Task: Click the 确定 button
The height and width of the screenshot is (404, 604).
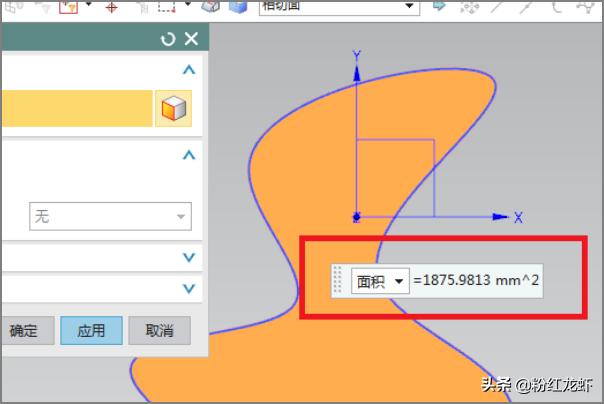Action: pyautogui.click(x=24, y=330)
